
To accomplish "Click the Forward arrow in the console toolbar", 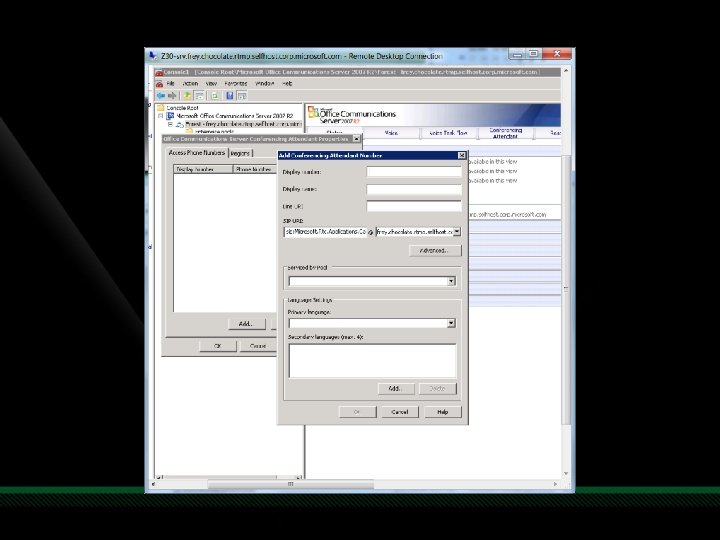I will 172,96.
